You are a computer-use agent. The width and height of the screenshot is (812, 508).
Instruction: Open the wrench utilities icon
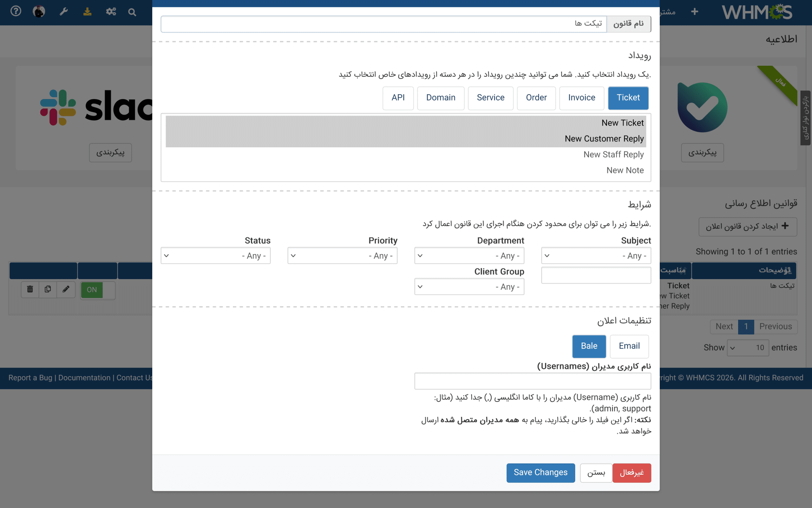tap(63, 12)
